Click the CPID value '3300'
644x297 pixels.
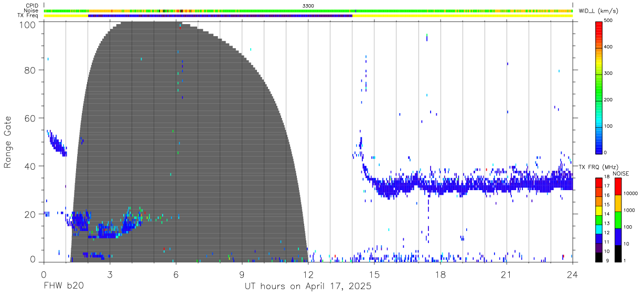pos(308,6)
